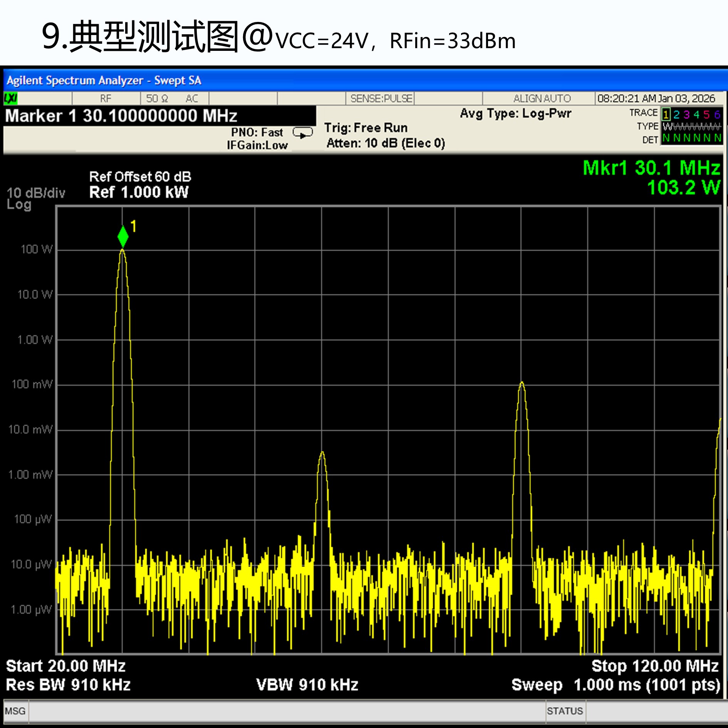Click the green diamond Marker 1 icon
The width and height of the screenshot is (728, 728).
(x=123, y=237)
